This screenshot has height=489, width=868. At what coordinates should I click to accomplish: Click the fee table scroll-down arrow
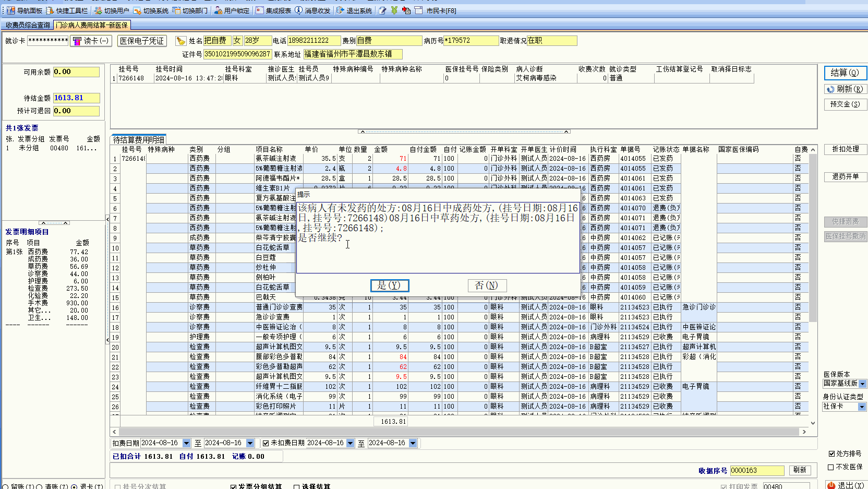pos(813,423)
